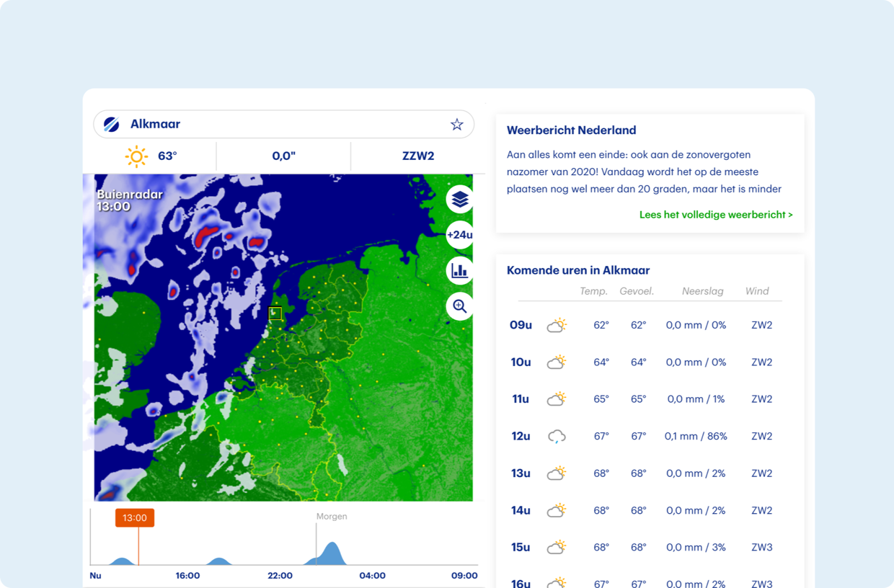Click the rain cloud icon at 12u
Image resolution: width=894 pixels, height=588 pixels.
(x=556, y=436)
